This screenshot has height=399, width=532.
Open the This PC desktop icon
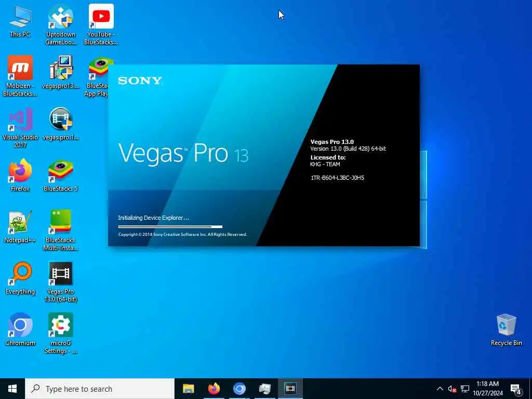[20, 20]
